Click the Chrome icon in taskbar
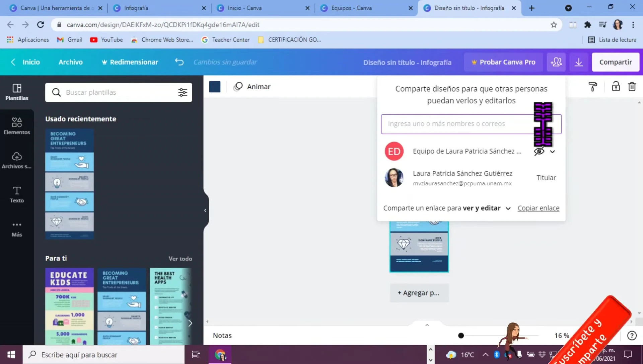This screenshot has width=643, height=364. [x=220, y=355]
